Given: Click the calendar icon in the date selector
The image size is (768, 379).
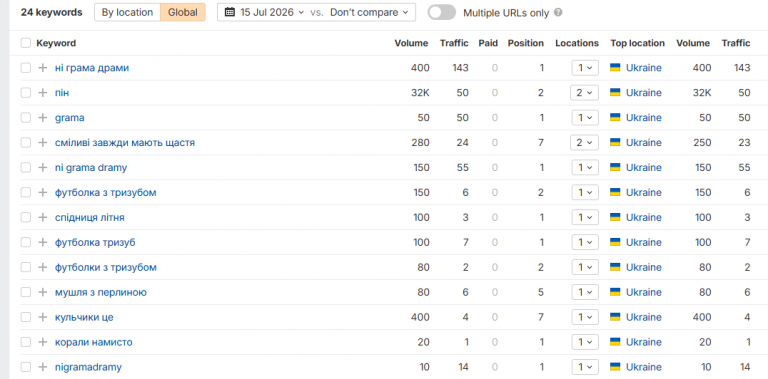Looking at the screenshot, I should [x=229, y=13].
